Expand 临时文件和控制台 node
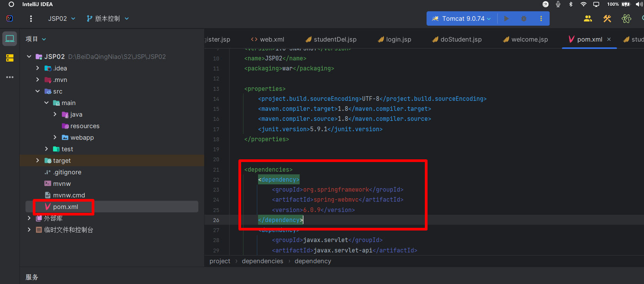This screenshot has width=644, height=284. click(x=29, y=230)
